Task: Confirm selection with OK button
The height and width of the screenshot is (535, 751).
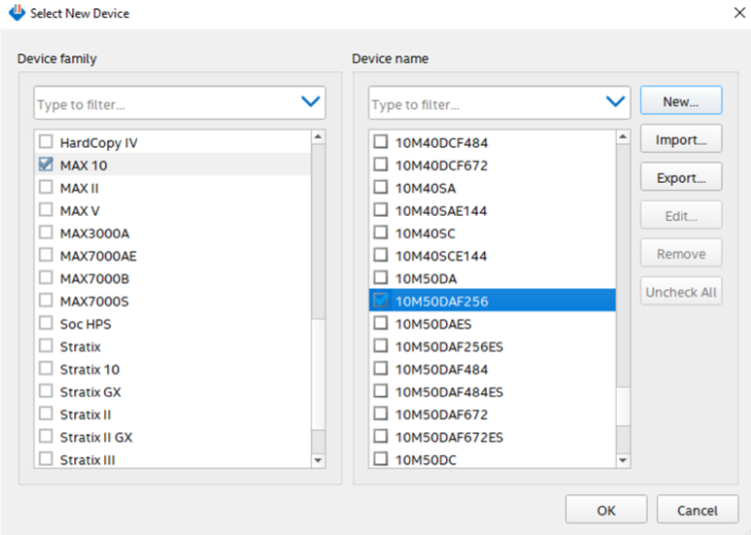Action: (606, 510)
